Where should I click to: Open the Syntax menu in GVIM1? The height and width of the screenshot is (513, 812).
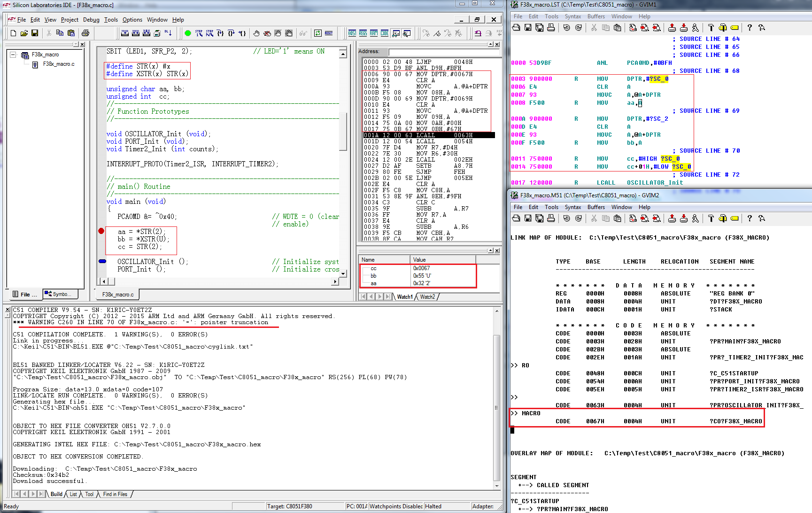tap(572, 16)
